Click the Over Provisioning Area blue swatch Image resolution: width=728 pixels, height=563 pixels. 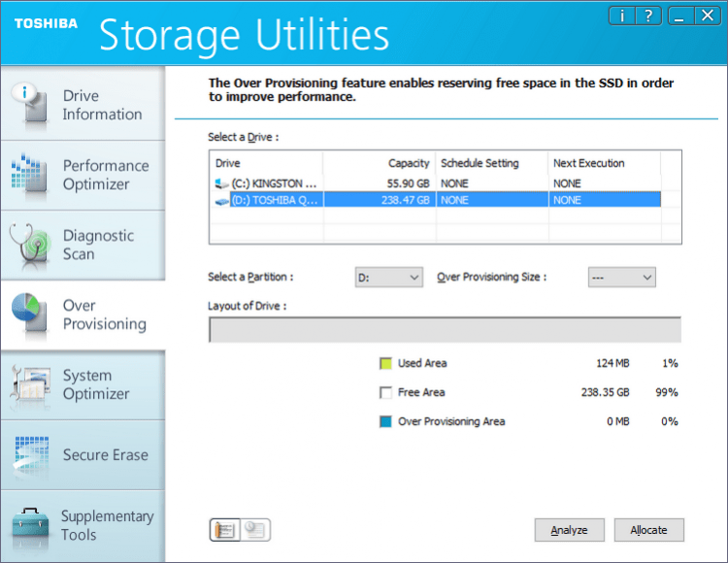point(385,422)
